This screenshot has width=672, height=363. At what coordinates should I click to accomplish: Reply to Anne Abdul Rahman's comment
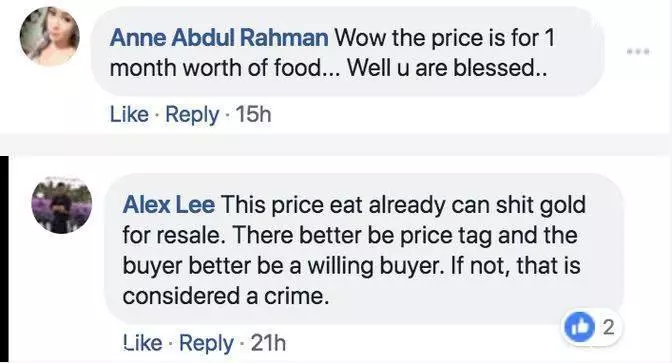click(x=192, y=115)
